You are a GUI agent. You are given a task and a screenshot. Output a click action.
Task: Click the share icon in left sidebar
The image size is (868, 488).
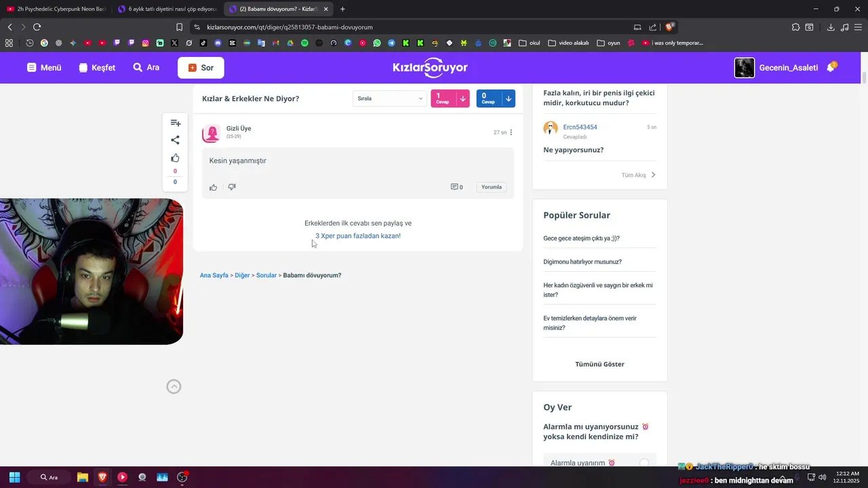point(175,140)
